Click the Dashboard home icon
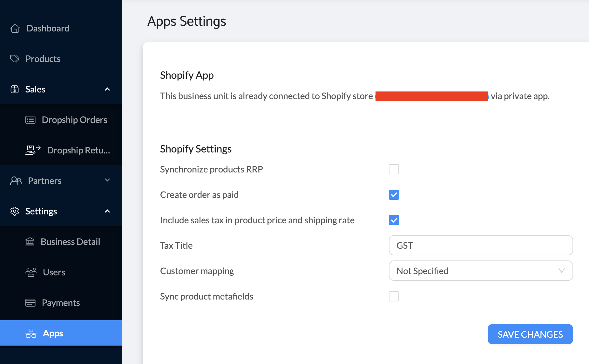 (x=15, y=29)
